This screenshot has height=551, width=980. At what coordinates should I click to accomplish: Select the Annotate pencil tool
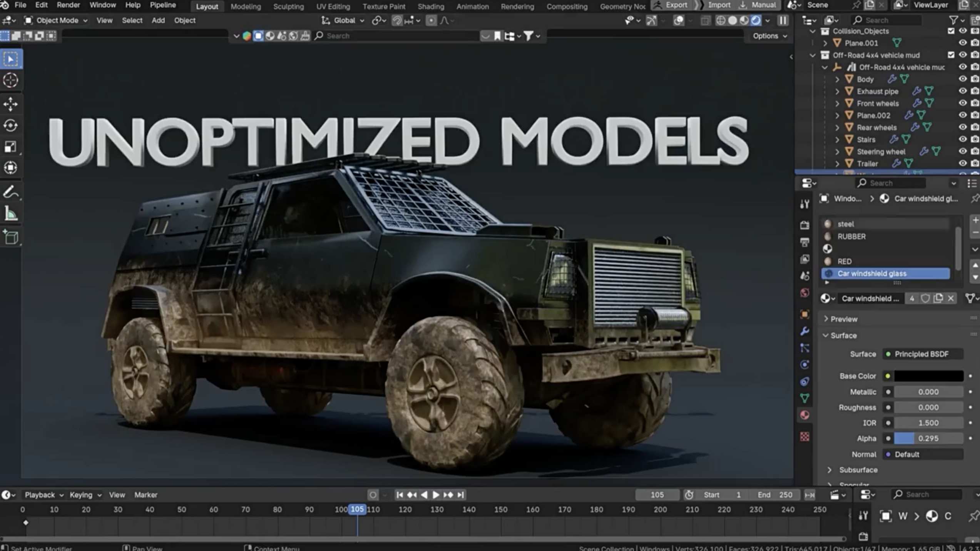click(10, 192)
